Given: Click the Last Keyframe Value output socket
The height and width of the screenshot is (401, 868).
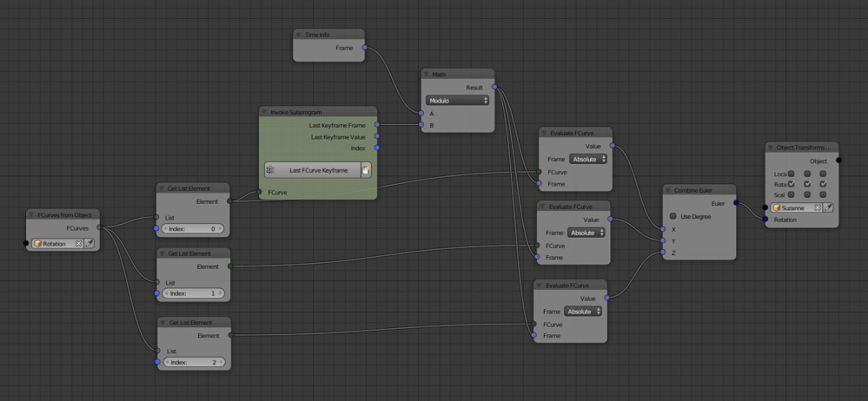Looking at the screenshot, I should [377, 137].
